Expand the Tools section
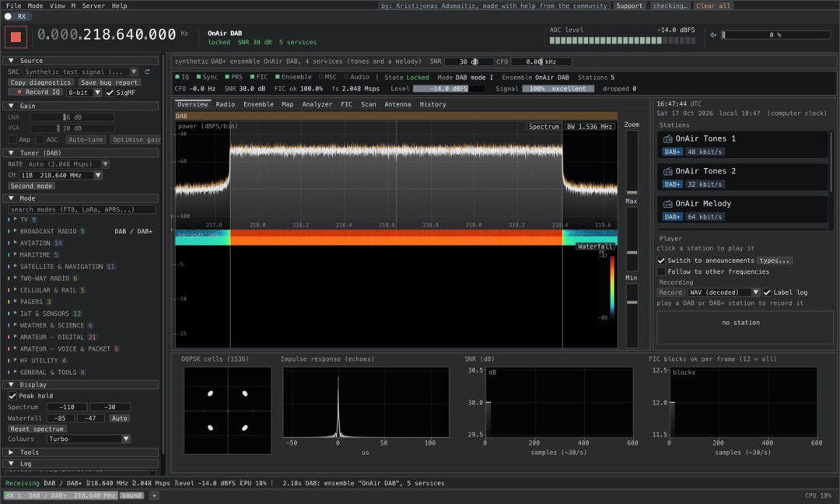The width and height of the screenshot is (840, 504). coord(81,453)
